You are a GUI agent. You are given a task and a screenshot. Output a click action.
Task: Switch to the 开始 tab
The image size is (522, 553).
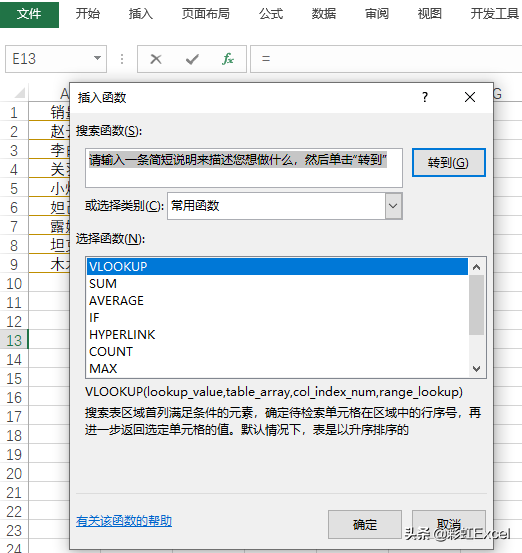[88, 14]
